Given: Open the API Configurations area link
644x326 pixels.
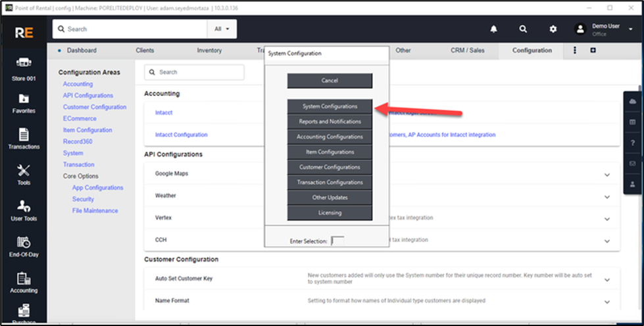Looking at the screenshot, I should pyautogui.click(x=88, y=95).
